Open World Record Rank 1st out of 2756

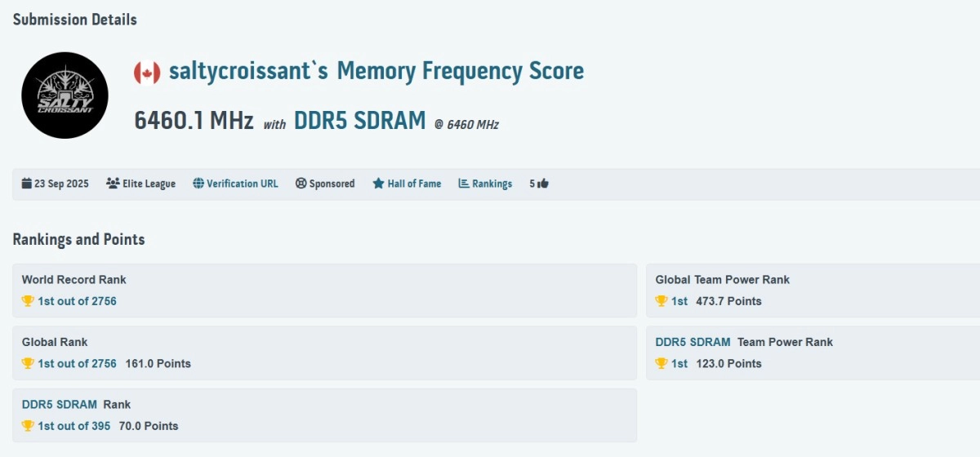click(x=77, y=301)
